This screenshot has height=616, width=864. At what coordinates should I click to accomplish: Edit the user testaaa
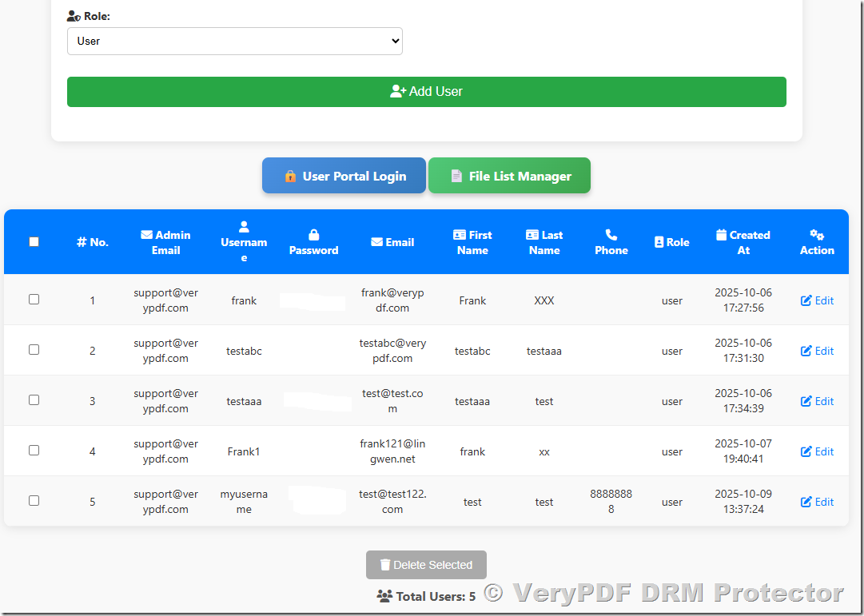tap(817, 400)
